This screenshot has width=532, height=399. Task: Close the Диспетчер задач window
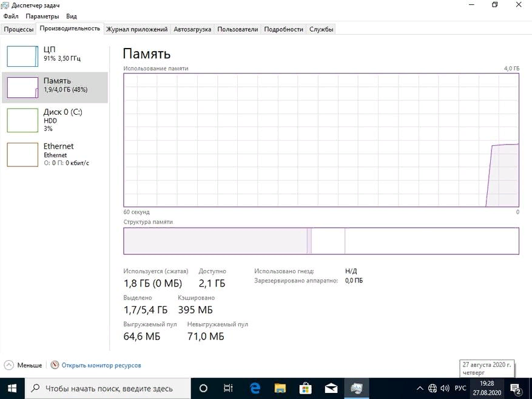point(519,5)
